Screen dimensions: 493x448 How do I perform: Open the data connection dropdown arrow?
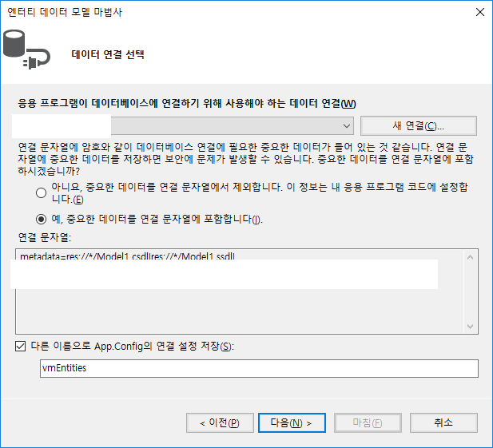coord(347,126)
